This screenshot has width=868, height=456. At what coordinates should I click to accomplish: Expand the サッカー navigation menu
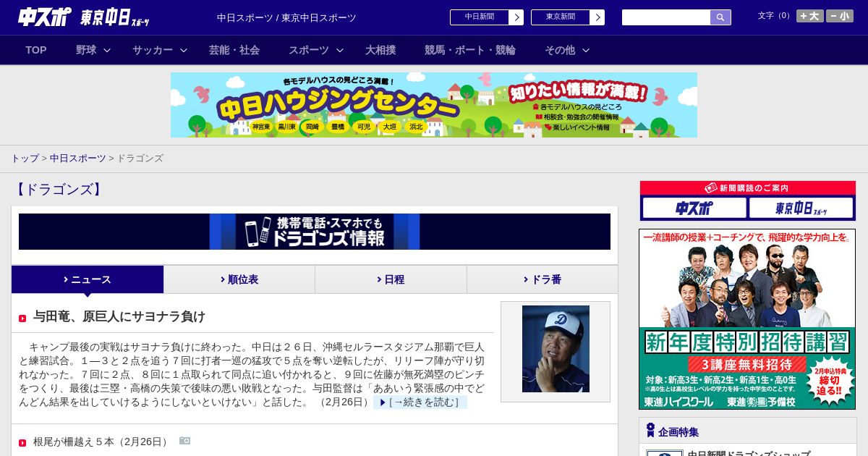tap(160, 50)
